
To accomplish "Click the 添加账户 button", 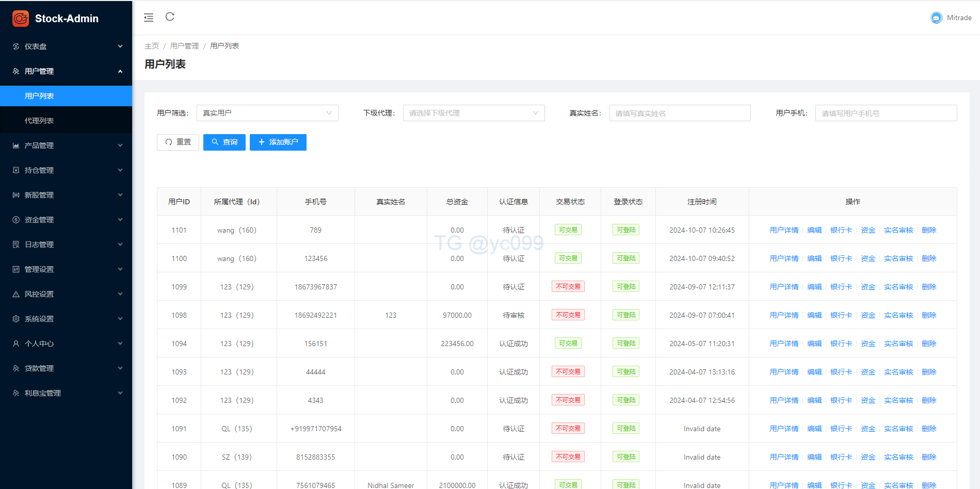I will [x=278, y=142].
